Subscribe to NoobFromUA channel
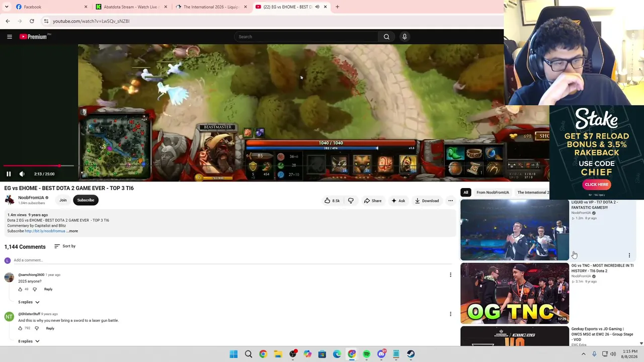Viewport: 644px width, 362px height. 86,200
